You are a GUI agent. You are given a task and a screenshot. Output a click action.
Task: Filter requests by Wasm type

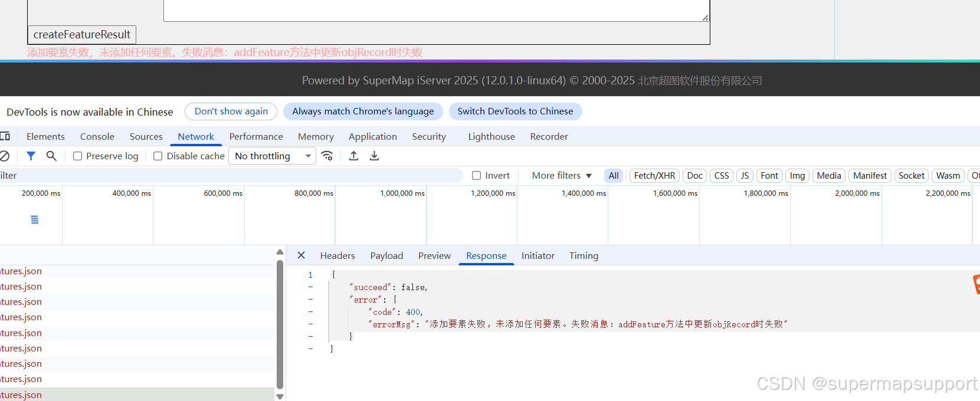(948, 176)
